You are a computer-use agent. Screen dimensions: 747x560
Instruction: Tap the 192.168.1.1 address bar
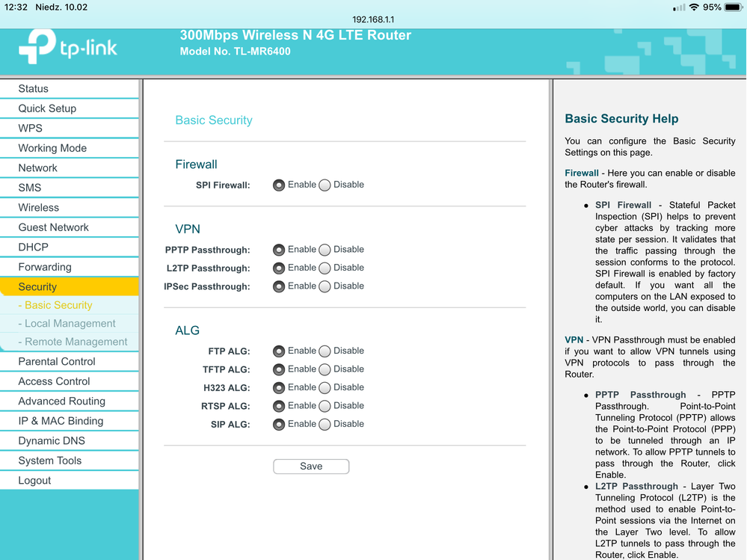click(x=373, y=19)
